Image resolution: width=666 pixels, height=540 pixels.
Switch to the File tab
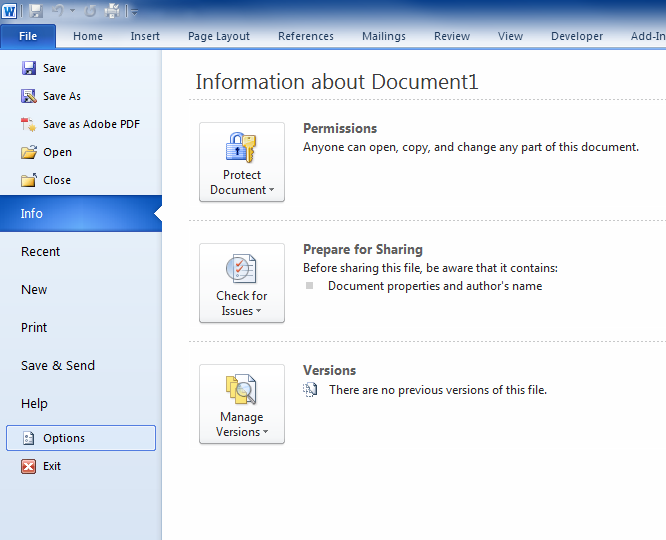[x=28, y=36]
